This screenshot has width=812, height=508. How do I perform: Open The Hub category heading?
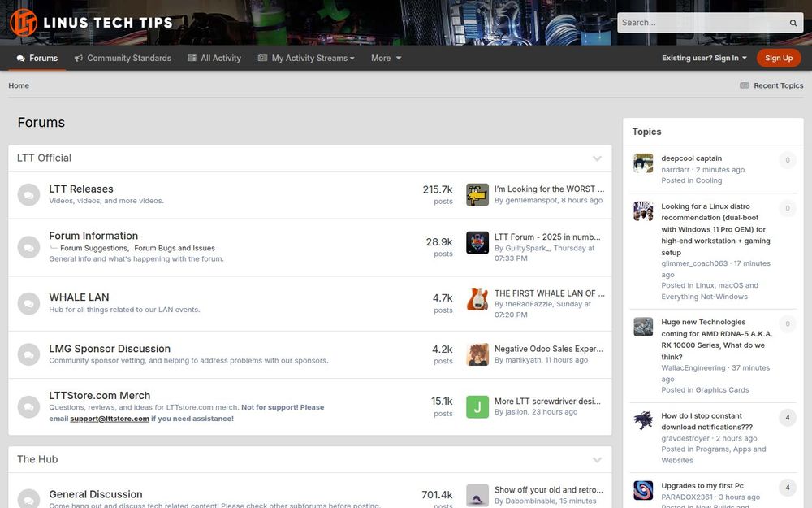[37, 459]
